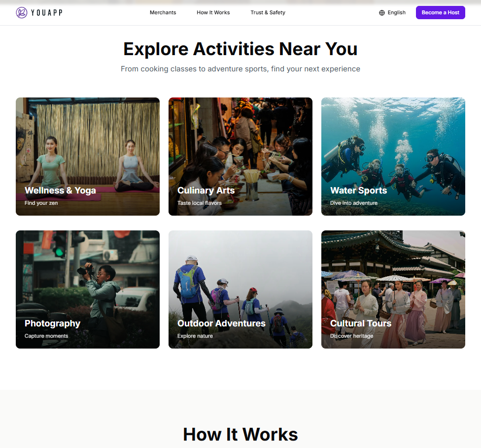Screen dimensions: 481x448
Task: View the Cultural Tours activity card
Action: coord(393,289)
